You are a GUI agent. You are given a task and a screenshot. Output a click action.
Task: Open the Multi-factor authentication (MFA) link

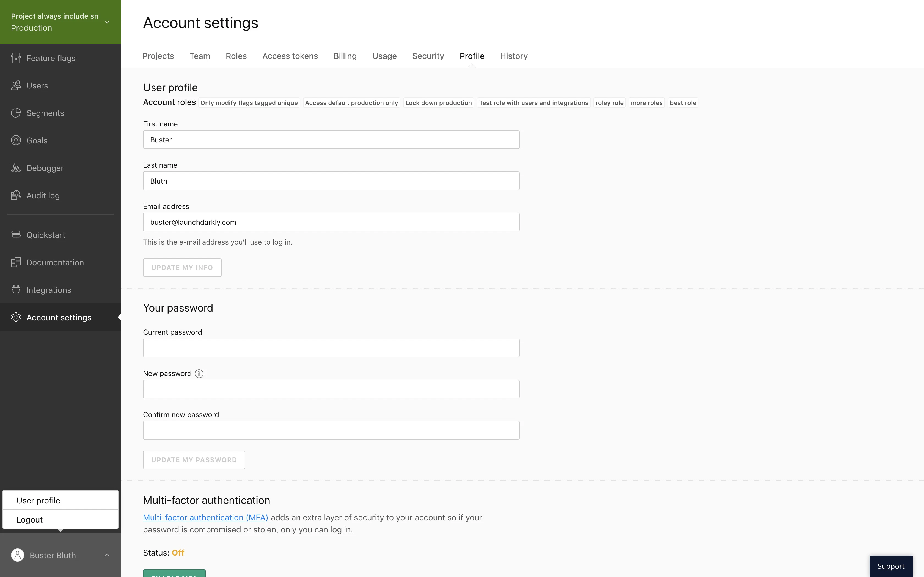(205, 517)
